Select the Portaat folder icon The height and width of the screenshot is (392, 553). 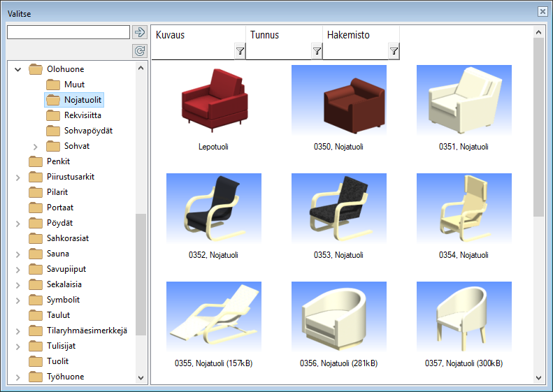[36, 208]
